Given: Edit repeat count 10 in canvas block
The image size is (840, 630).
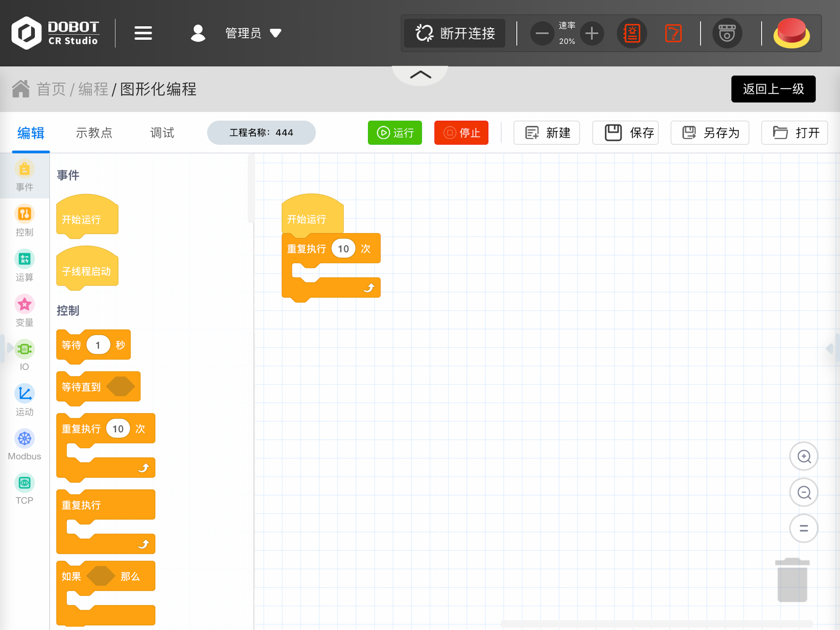Looking at the screenshot, I should click(343, 249).
